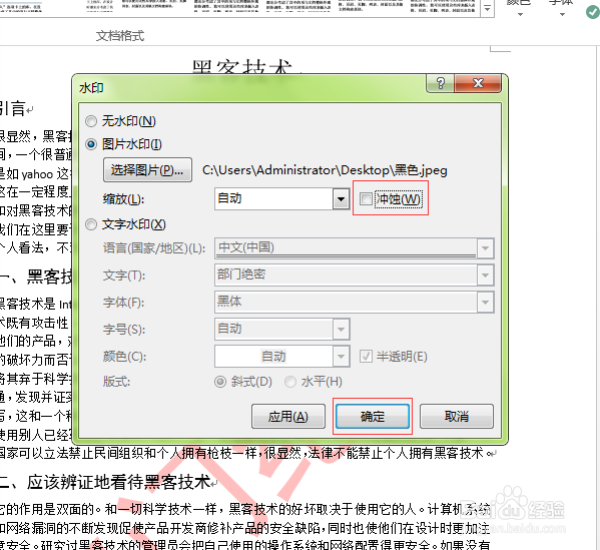The image size is (600, 550).
Task: Choose the 斜式(D) layout radio button
Action: tap(220, 382)
